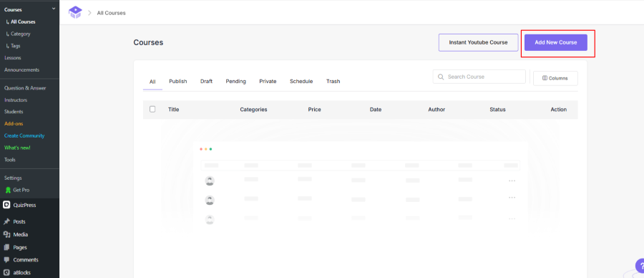This screenshot has width=644, height=278.
Task: Click the Status column header
Action: [x=497, y=110]
